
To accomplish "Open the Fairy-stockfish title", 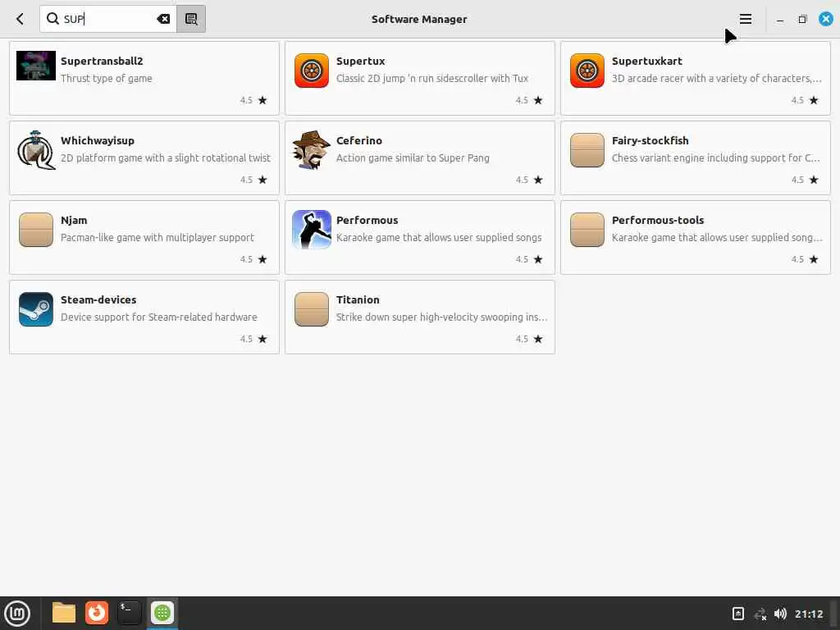I will pos(651,141).
